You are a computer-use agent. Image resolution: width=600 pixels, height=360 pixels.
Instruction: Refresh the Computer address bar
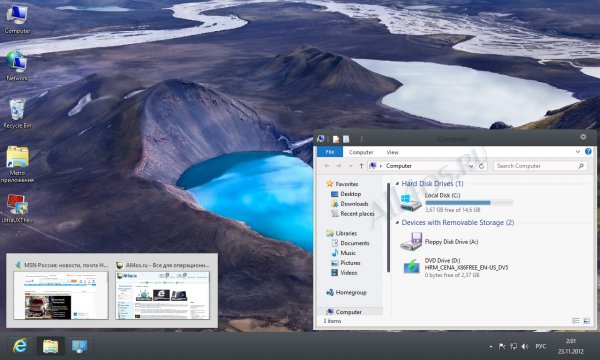(x=481, y=166)
